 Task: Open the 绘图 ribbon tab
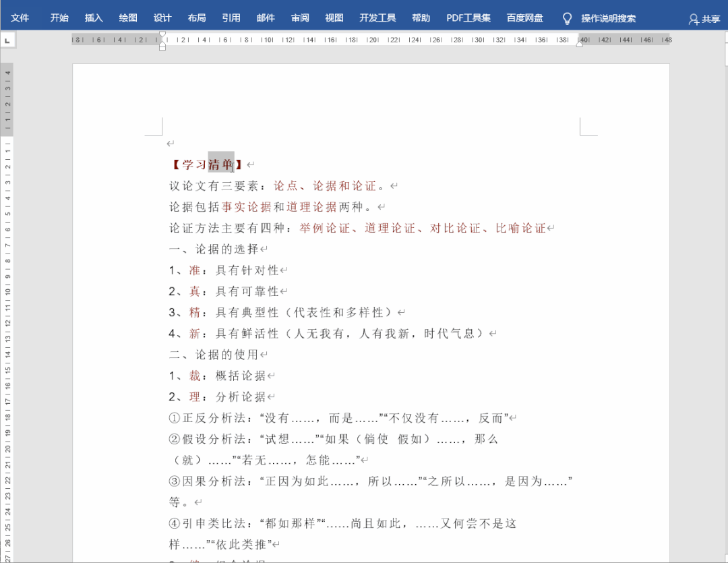click(128, 18)
